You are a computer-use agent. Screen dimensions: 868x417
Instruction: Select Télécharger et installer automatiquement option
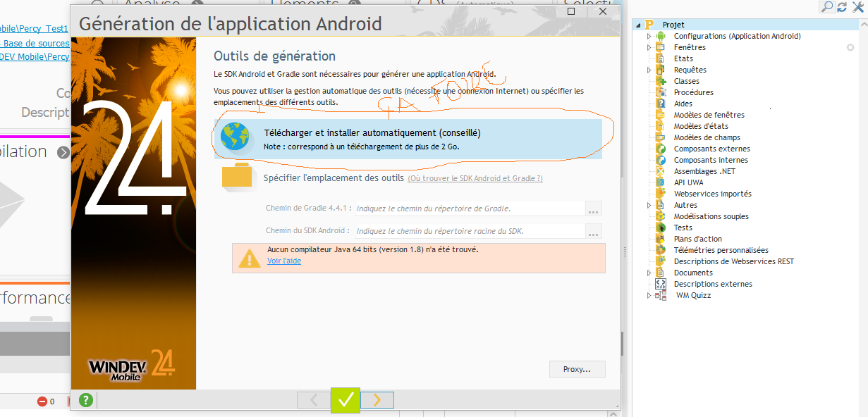[x=408, y=139]
